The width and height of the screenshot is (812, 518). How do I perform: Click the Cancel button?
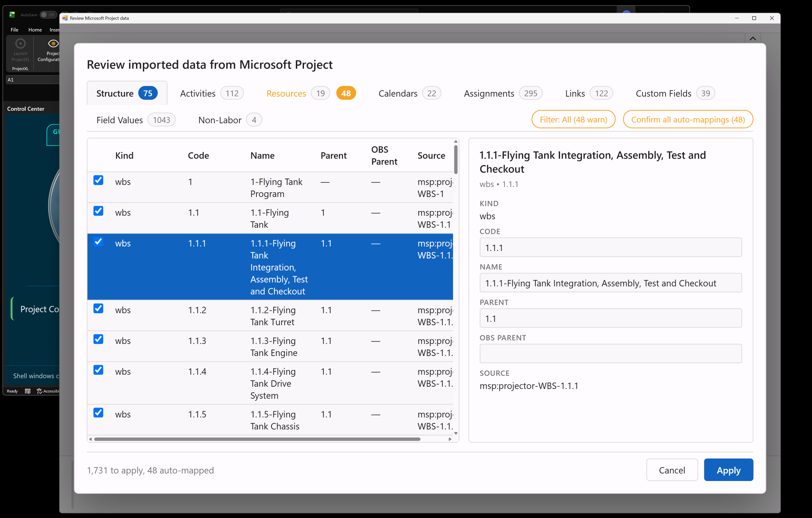(672, 470)
